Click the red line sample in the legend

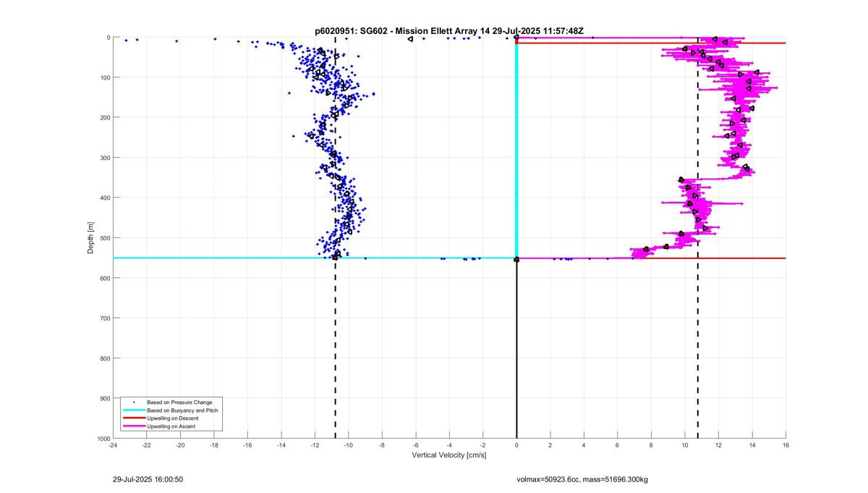133,419
